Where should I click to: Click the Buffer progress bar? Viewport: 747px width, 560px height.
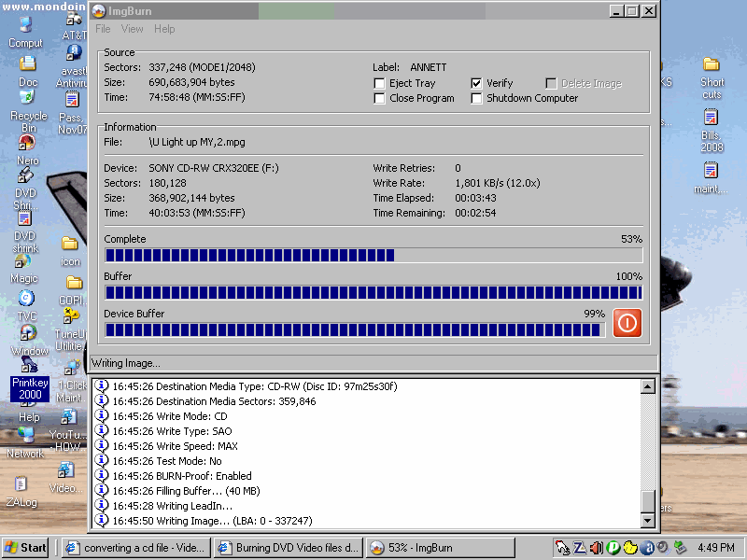[x=373, y=292]
